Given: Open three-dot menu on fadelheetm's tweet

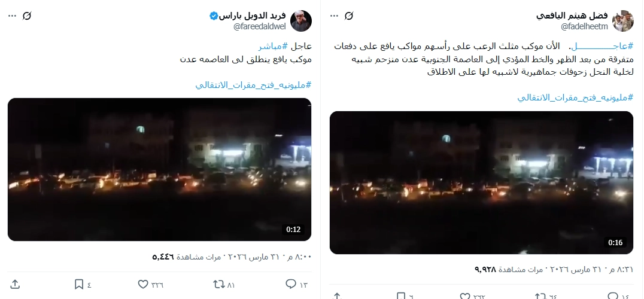Looking at the screenshot, I should tap(335, 16).
